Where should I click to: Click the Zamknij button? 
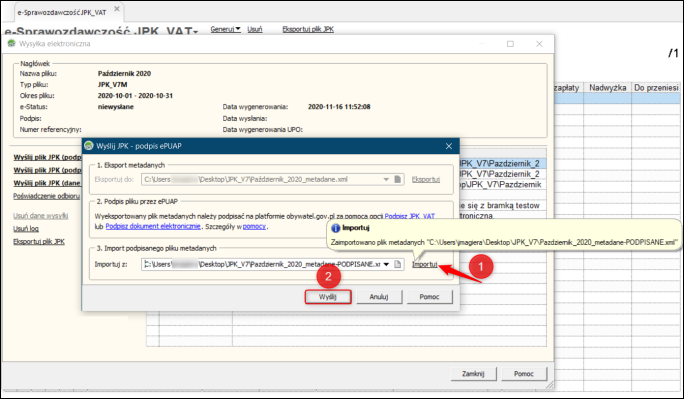(473, 374)
